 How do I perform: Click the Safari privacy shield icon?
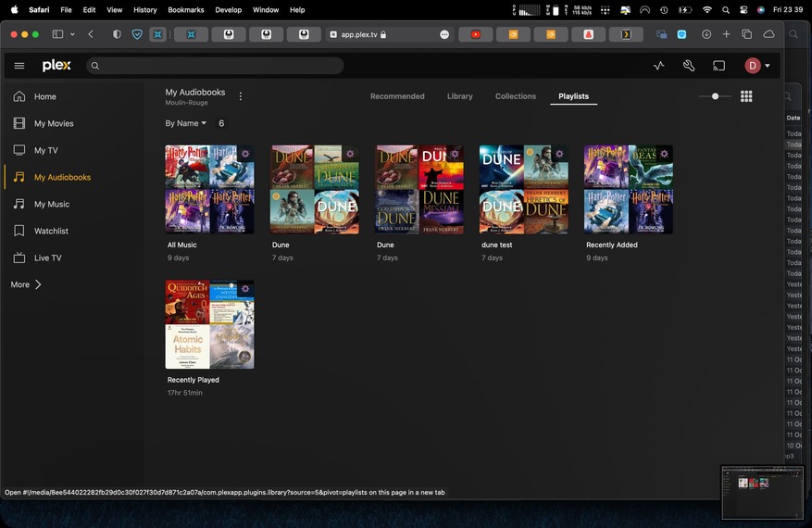(117, 34)
